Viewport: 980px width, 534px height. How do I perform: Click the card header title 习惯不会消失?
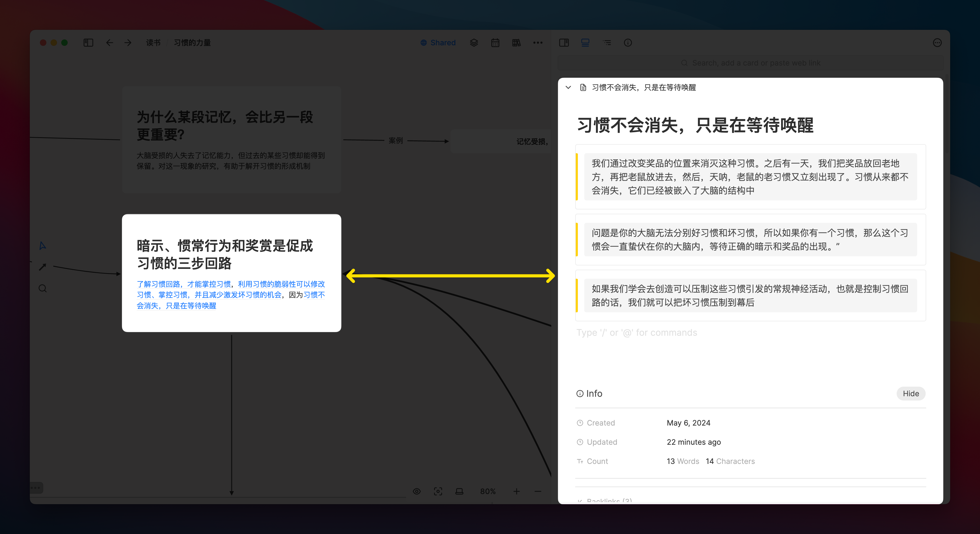tap(644, 88)
